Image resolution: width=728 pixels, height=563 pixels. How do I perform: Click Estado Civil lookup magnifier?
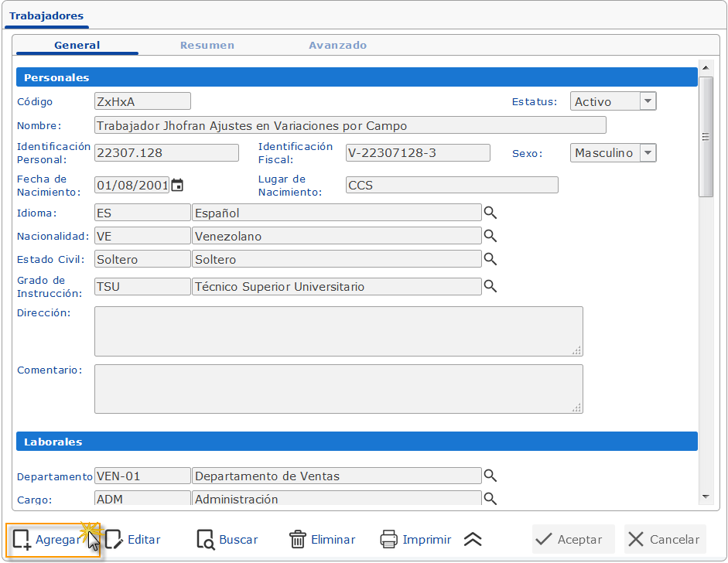[490, 259]
